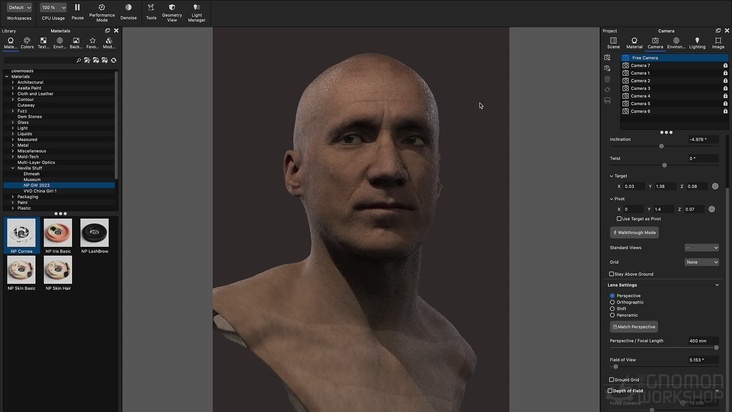Image resolution: width=732 pixels, height=412 pixels.
Task: Adjust the Twist slider handle
Action: click(x=664, y=165)
